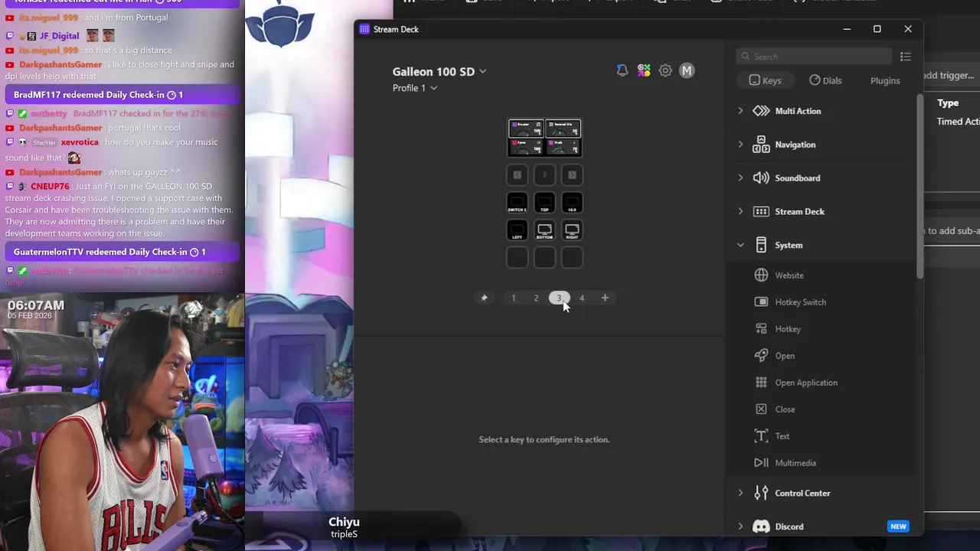Click the System category icon

[x=761, y=246]
